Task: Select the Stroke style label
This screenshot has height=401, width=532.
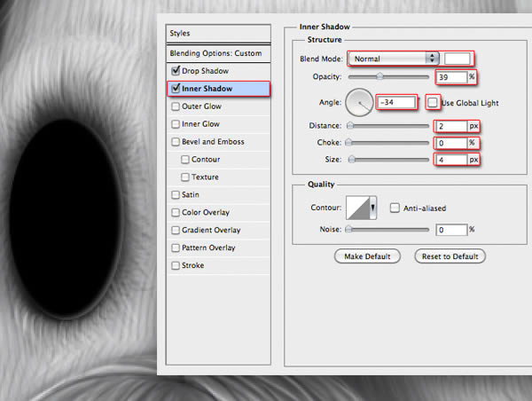Action: pyautogui.click(x=192, y=265)
